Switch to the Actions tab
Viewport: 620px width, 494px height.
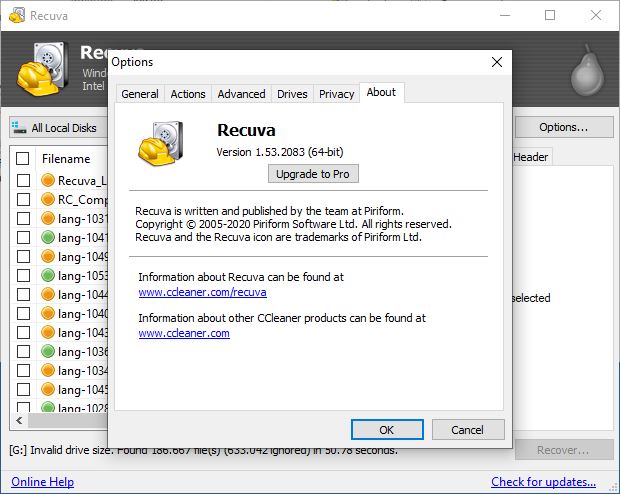(188, 94)
